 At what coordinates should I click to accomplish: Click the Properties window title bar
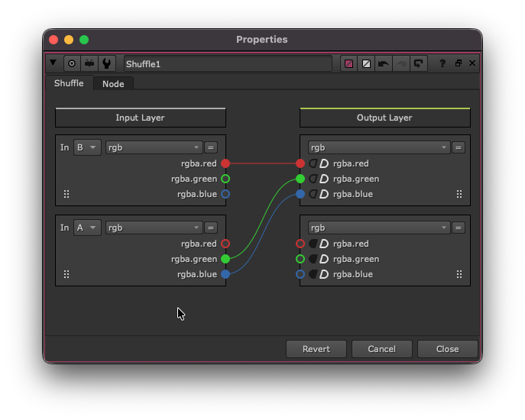click(x=262, y=40)
